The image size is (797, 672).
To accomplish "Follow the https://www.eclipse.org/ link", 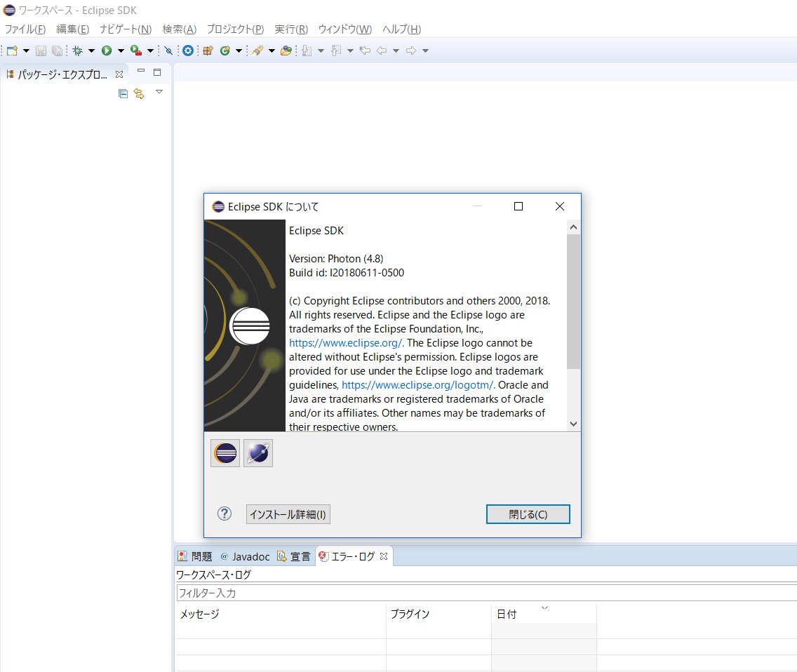I will (x=344, y=342).
